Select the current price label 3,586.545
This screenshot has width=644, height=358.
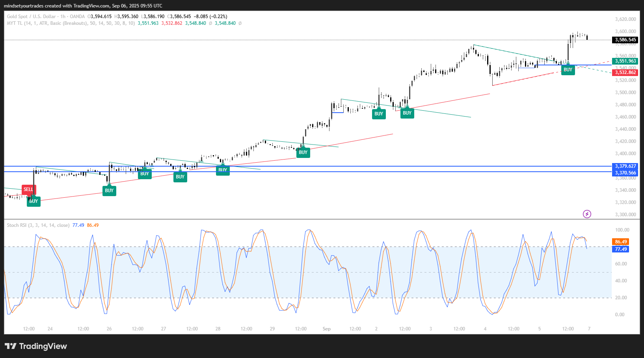pos(625,40)
